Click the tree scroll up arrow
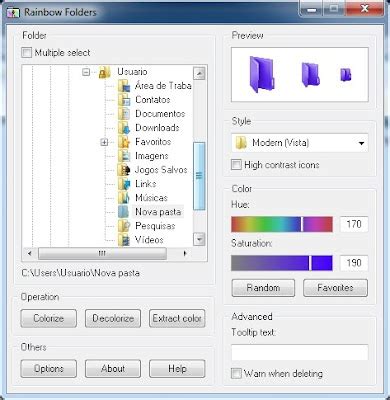 pos(199,73)
